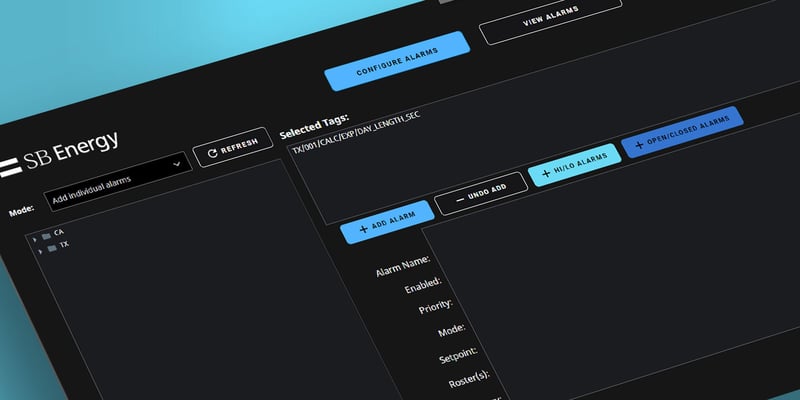
Task: Click the Open/Closed Alarms button
Action: click(x=682, y=132)
